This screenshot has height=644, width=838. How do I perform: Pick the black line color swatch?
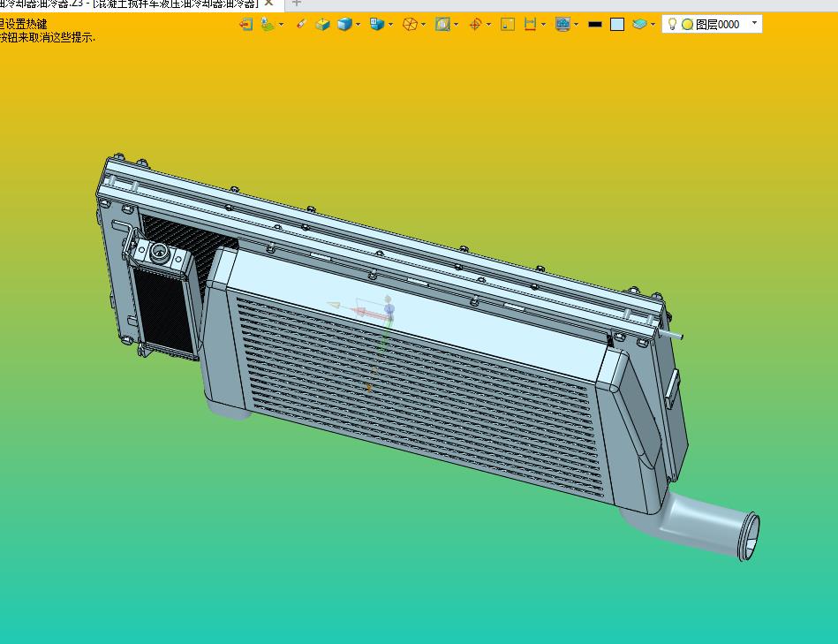tap(595, 25)
